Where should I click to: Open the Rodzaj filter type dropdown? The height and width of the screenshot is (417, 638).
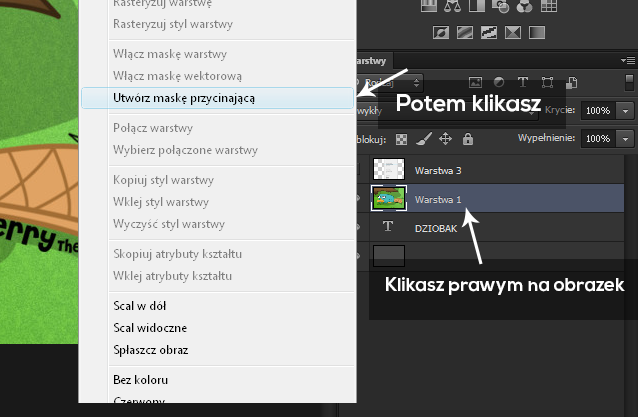pos(390,83)
